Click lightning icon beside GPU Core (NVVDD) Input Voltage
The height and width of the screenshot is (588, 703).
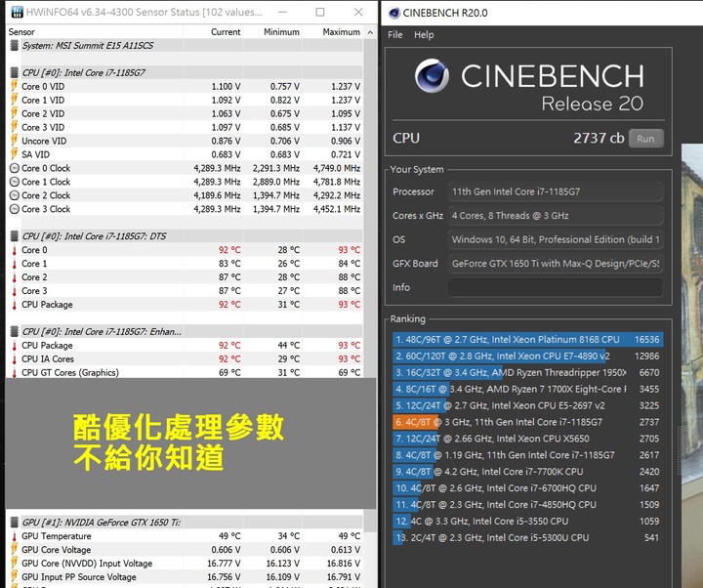[x=15, y=564]
